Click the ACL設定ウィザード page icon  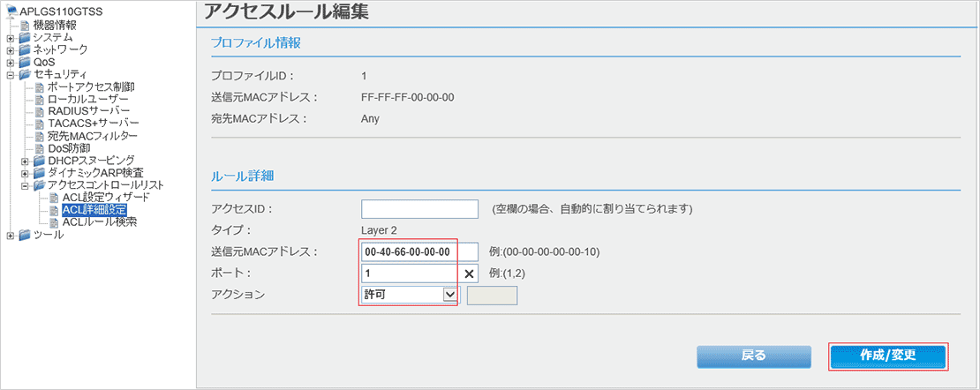click(x=55, y=198)
